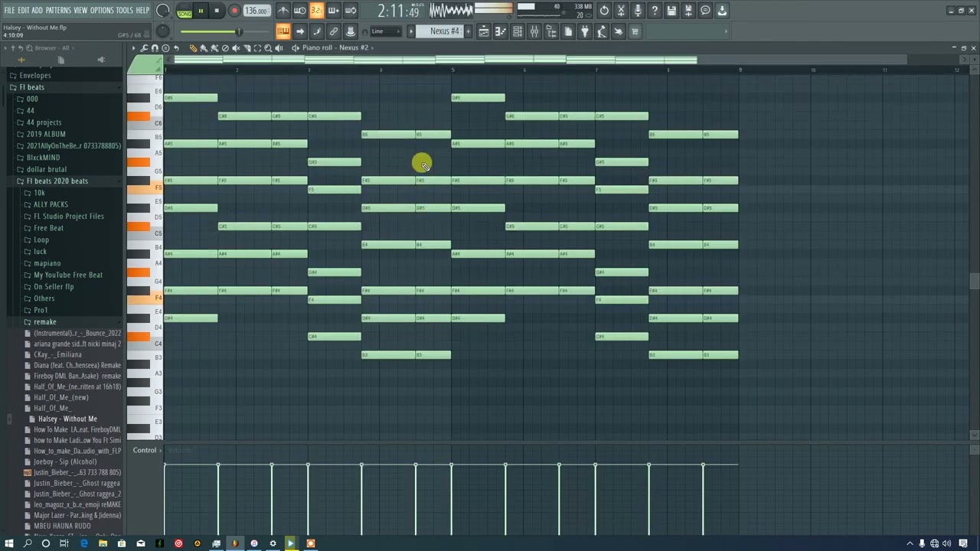Toggle multilink to controllers icon
Viewport: 980px width, 551px height.
[x=334, y=31]
